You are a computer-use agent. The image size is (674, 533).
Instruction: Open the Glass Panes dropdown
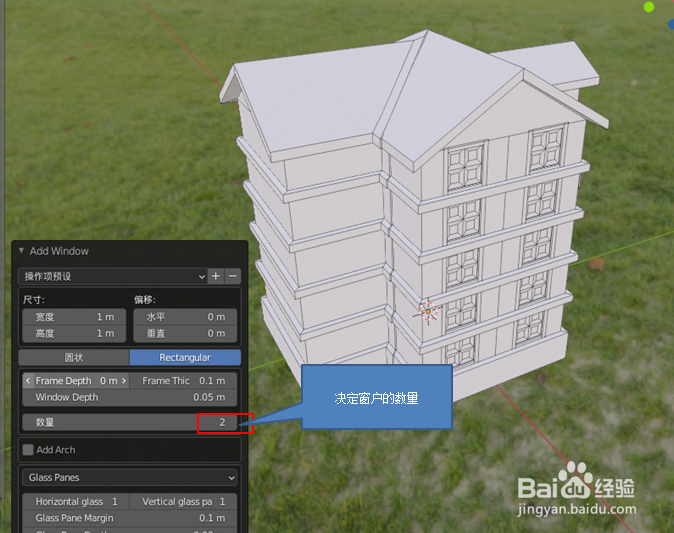[x=130, y=478]
